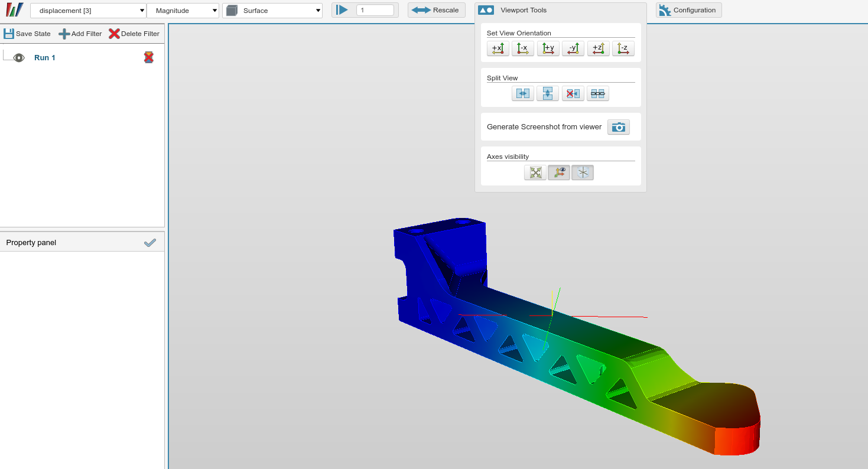
Task: Click the ParaView logo icon
Action: 15,10
